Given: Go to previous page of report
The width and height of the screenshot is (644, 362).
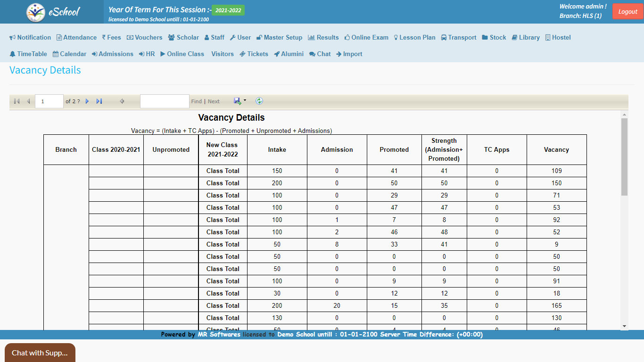Looking at the screenshot, I should pyautogui.click(x=28, y=101).
